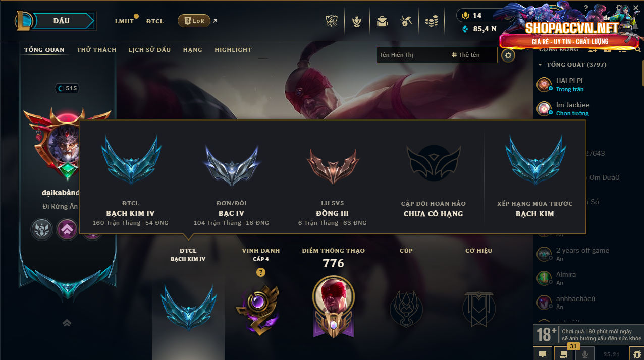Open the Store coins icon
Viewport: 644px width, 360px height.
point(432,21)
